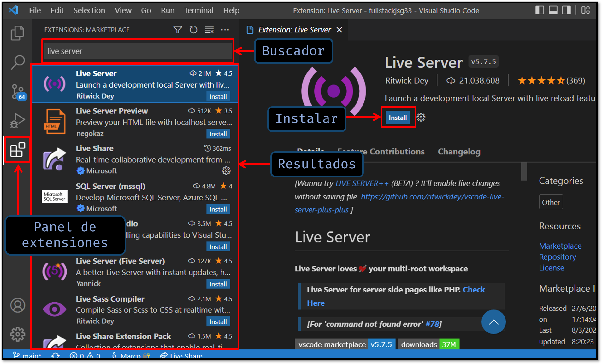This screenshot has width=602, height=364.
Task: Click the scroll-to-top round arrow button
Action: [x=493, y=322]
